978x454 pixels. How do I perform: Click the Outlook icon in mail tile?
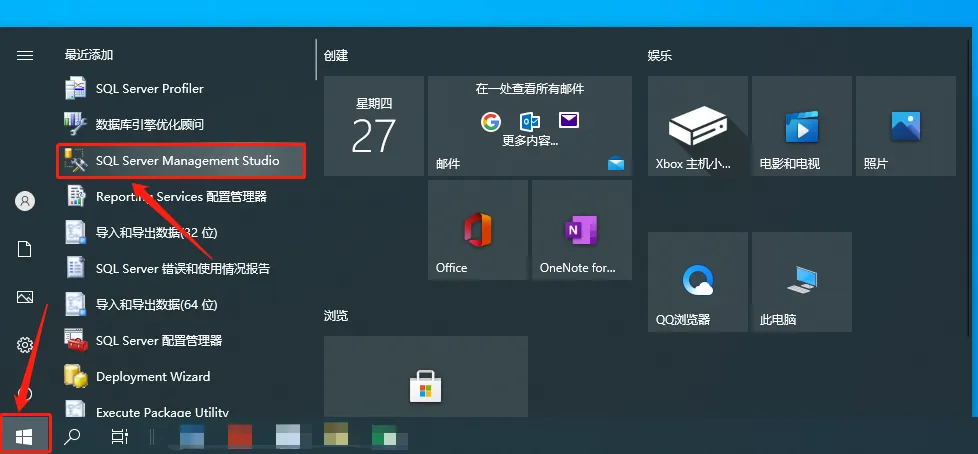point(530,121)
